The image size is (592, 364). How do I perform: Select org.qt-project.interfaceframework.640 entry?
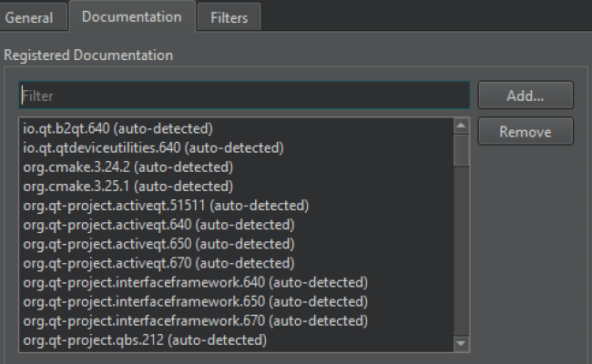[237, 282]
